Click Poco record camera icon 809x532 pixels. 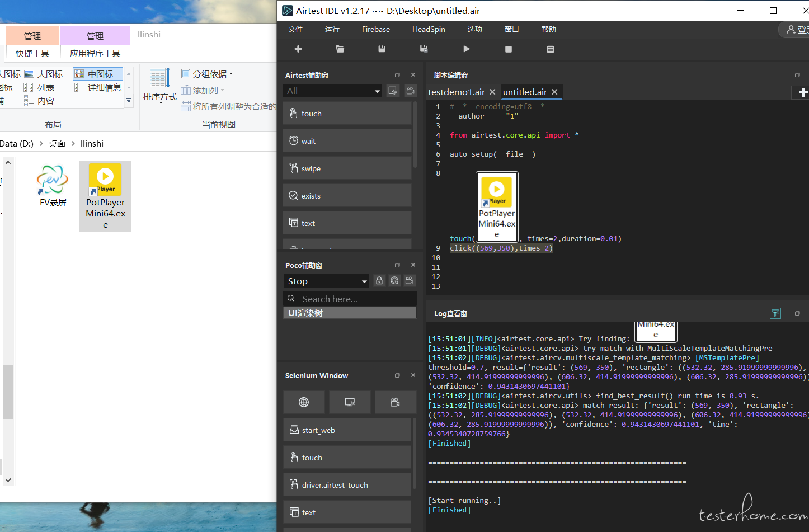click(410, 281)
